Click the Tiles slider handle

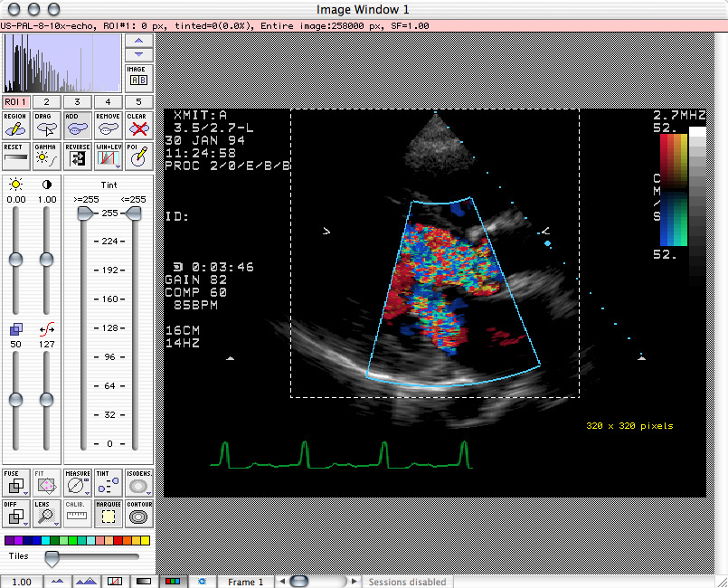pyautogui.click(x=52, y=556)
